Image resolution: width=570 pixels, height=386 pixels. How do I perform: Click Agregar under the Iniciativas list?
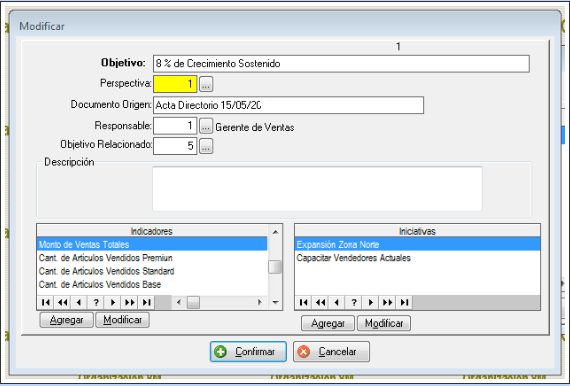[x=328, y=323]
